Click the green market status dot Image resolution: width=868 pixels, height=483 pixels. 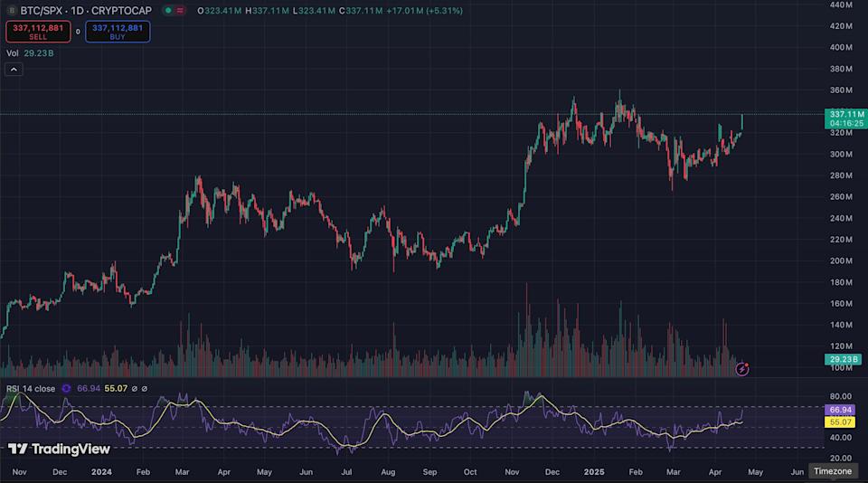pyautogui.click(x=168, y=11)
